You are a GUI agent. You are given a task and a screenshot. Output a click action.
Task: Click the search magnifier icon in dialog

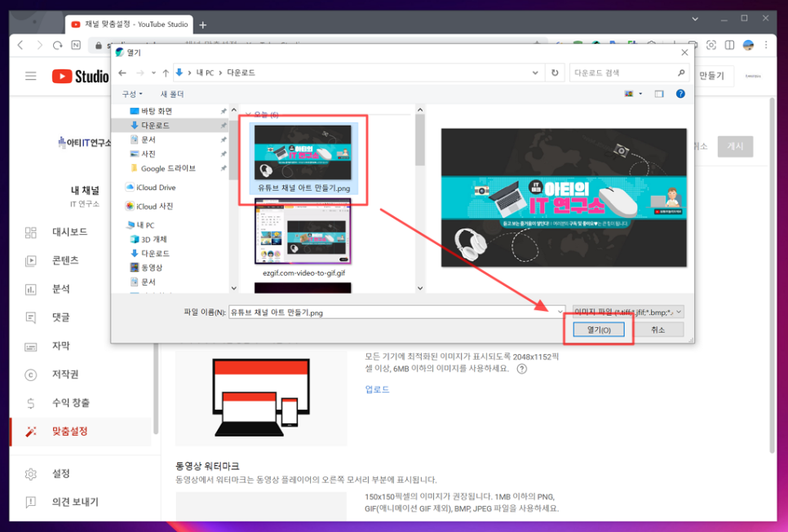(681, 73)
